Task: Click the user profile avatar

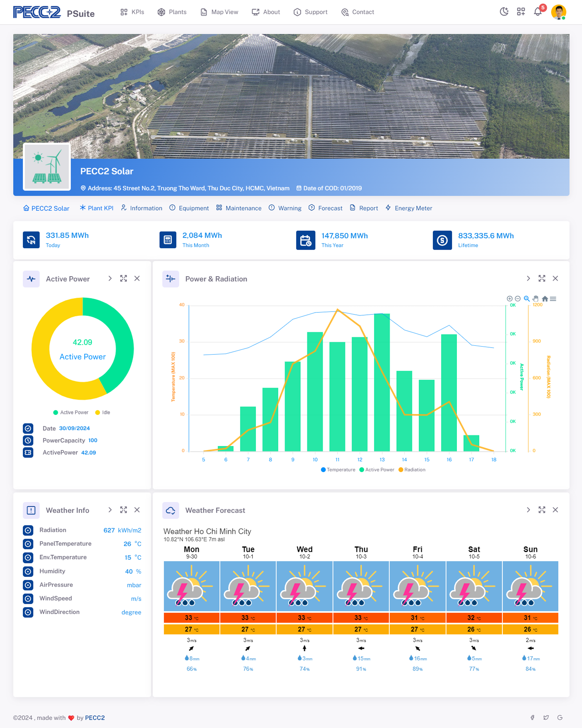Action: click(x=558, y=12)
